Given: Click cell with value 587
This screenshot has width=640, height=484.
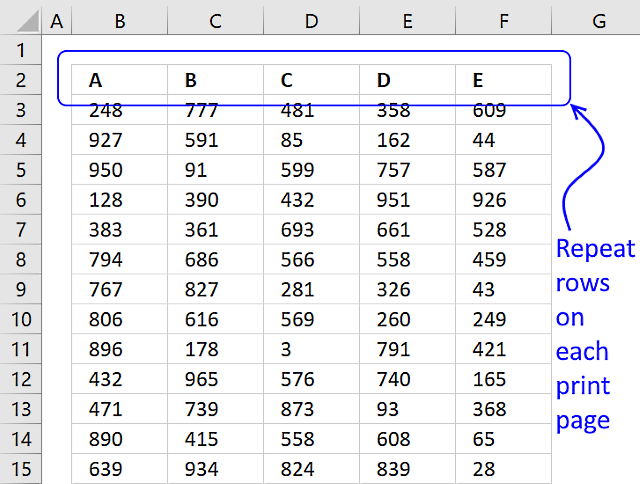Looking at the screenshot, I should (503, 169).
